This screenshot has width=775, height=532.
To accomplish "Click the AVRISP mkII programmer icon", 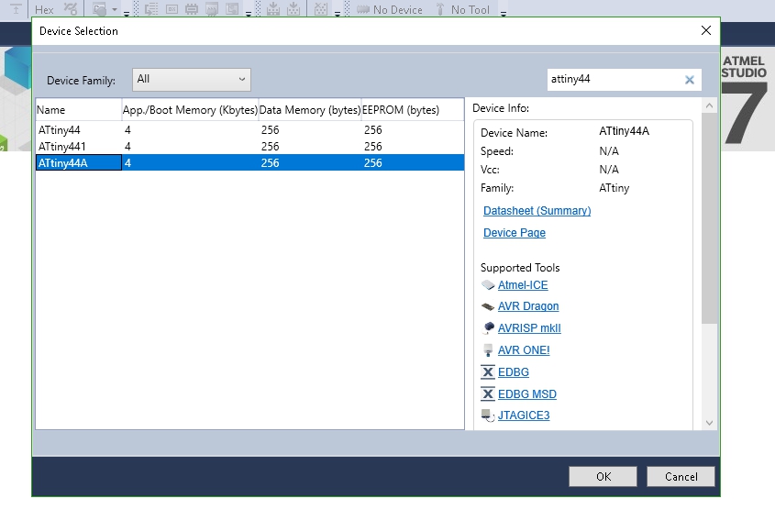I will tap(488, 328).
